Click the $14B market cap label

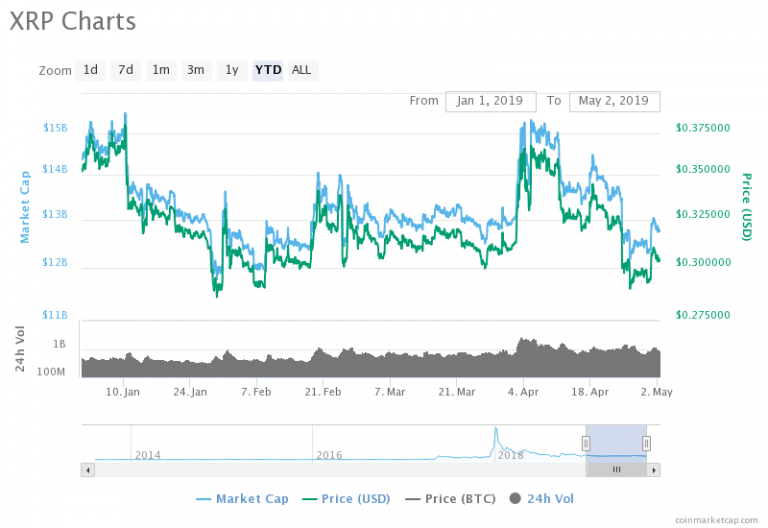coord(55,169)
